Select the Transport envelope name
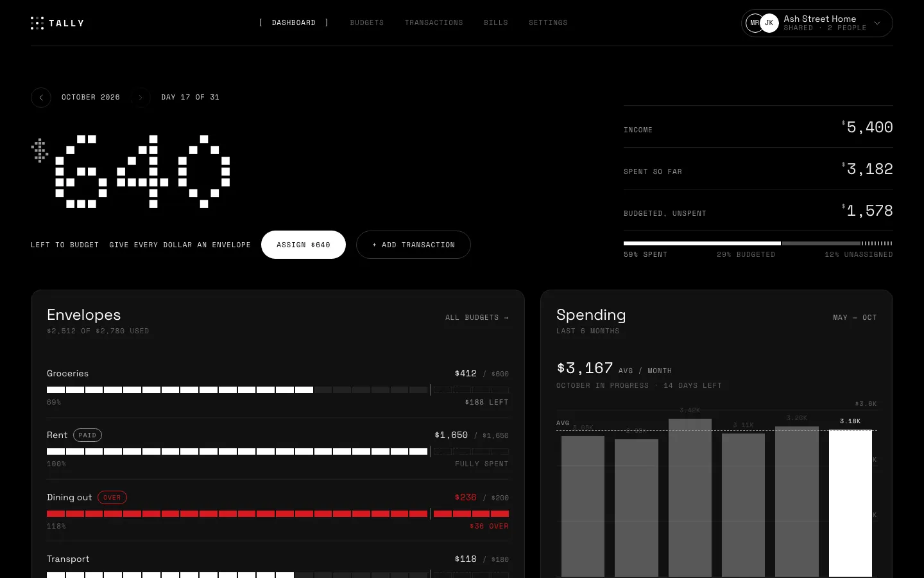 click(68, 559)
